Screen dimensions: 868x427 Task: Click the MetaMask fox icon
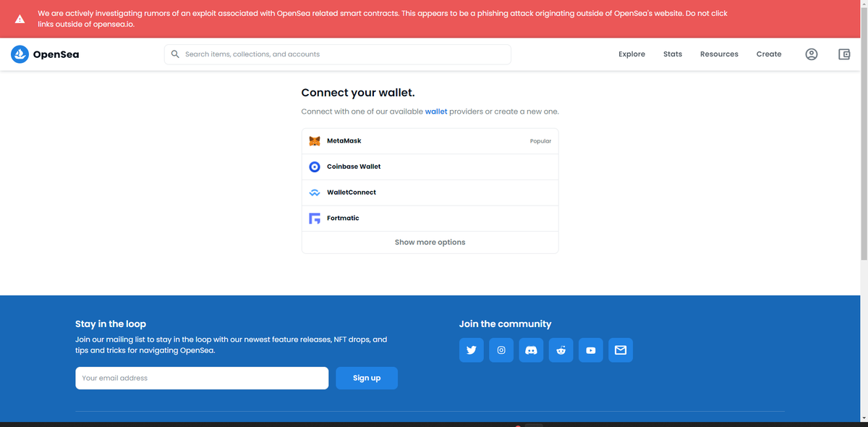315,141
